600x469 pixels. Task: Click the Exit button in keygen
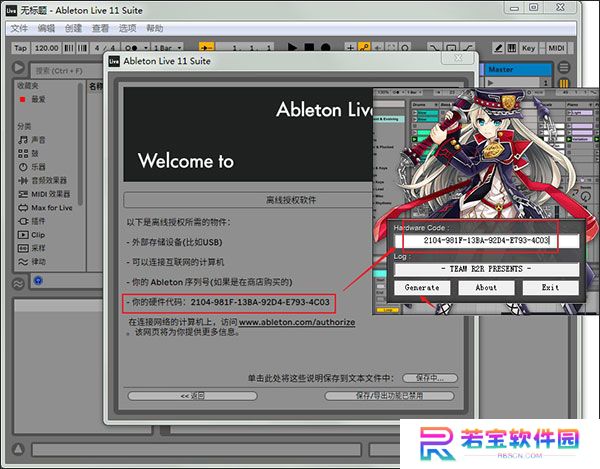pyautogui.click(x=551, y=288)
